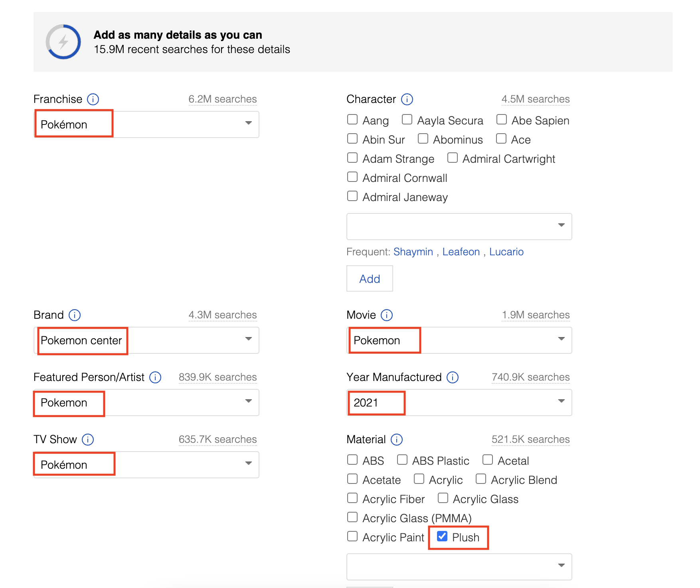Open the TV Show dropdown
This screenshot has height=588, width=700.
pos(146,465)
